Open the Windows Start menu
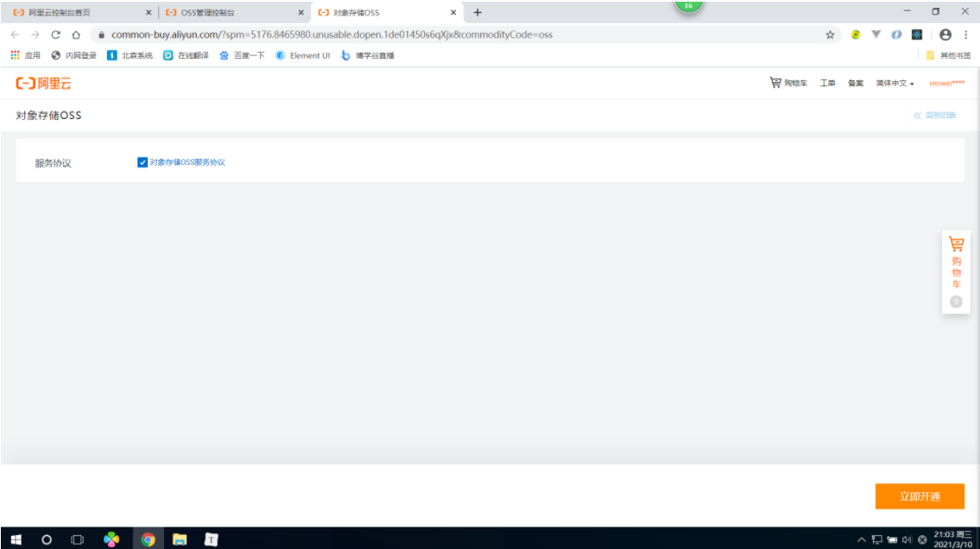The width and height of the screenshot is (980, 549). tap(16, 539)
